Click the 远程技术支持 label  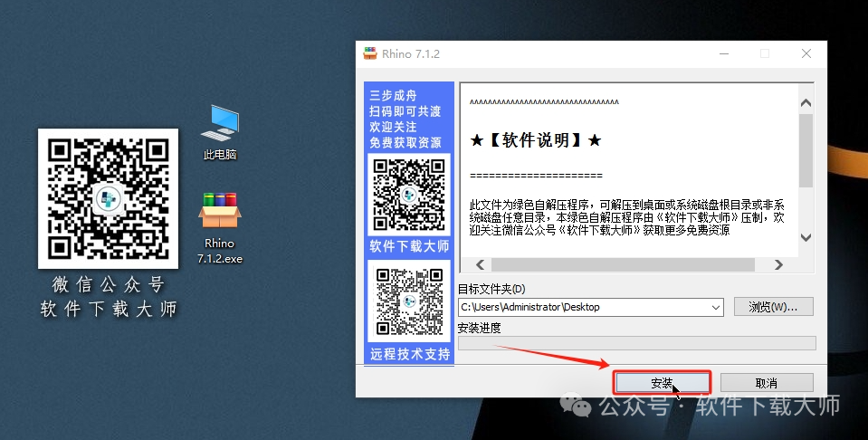pos(410,354)
